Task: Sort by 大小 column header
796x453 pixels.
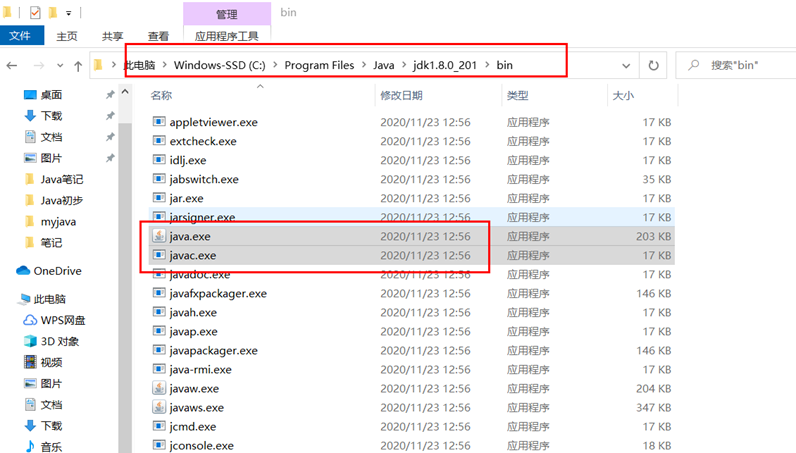Action: coord(623,95)
